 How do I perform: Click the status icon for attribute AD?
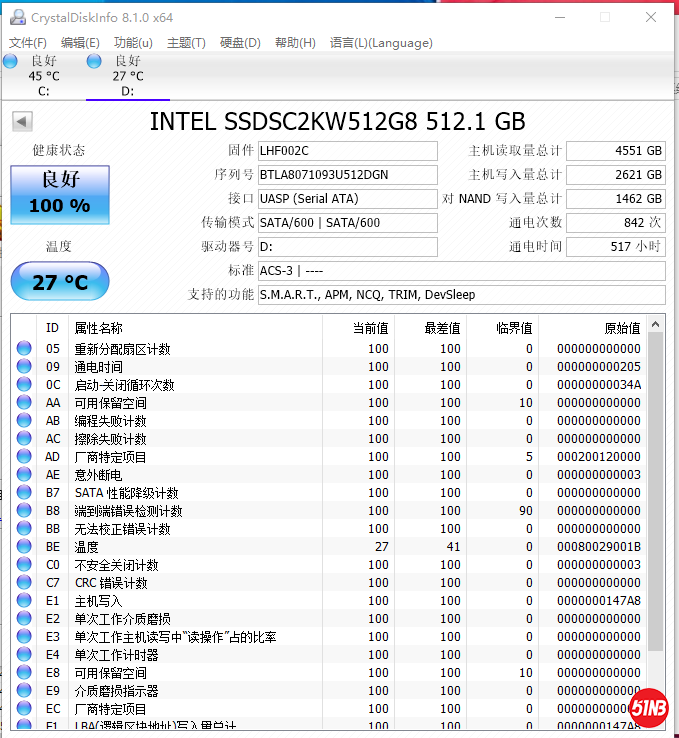[24, 456]
